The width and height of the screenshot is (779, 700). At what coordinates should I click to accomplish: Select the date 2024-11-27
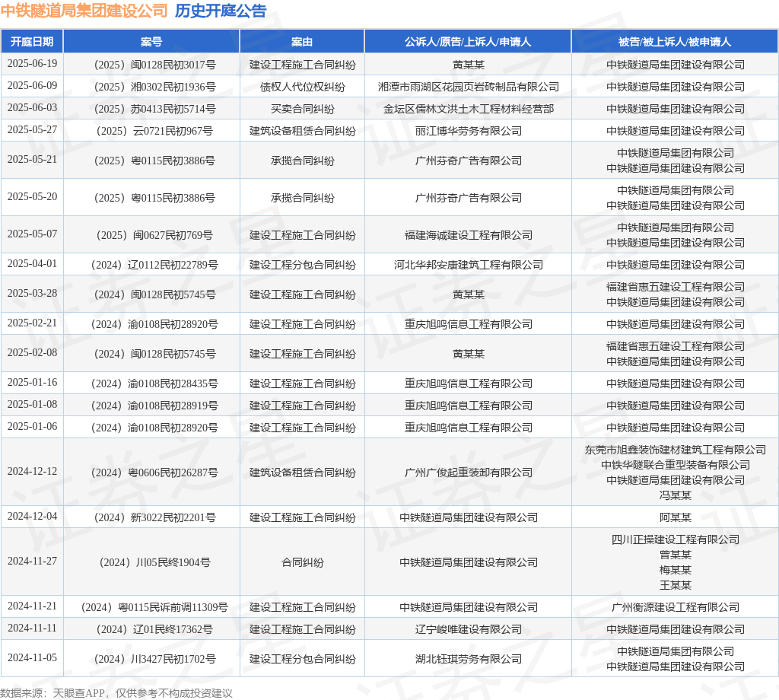coord(32,562)
